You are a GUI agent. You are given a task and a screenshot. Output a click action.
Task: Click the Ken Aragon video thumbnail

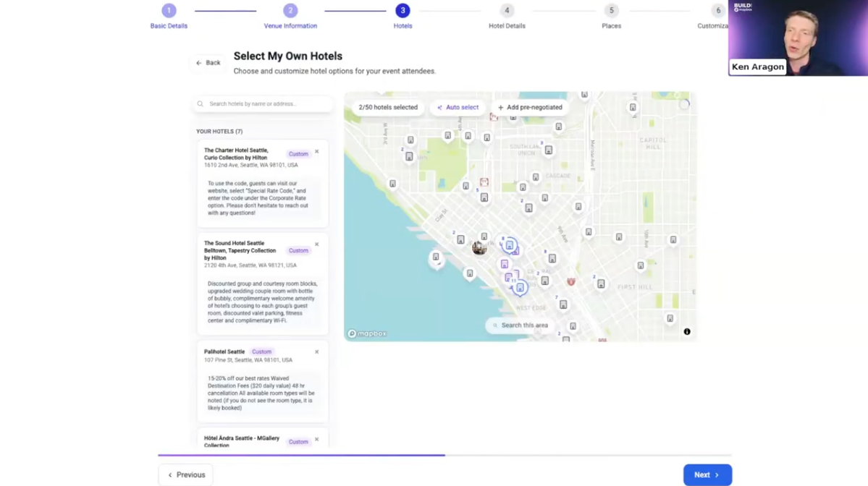tap(798, 38)
